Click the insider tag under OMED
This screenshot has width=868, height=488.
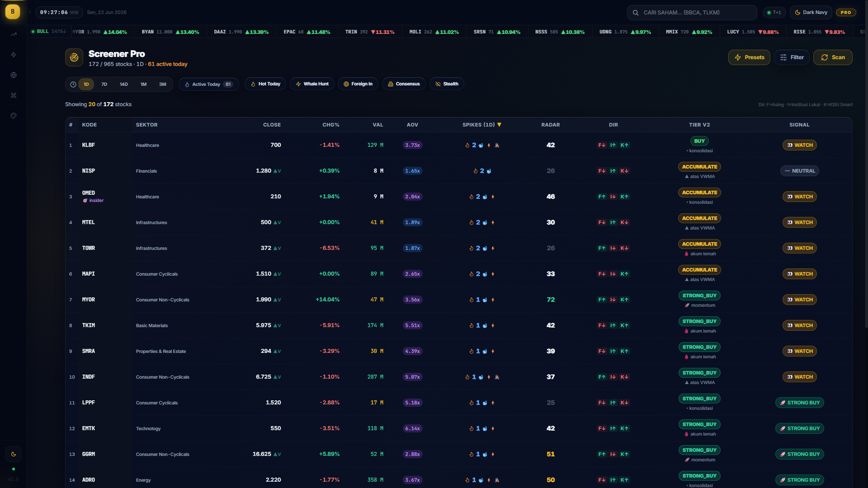coord(93,201)
